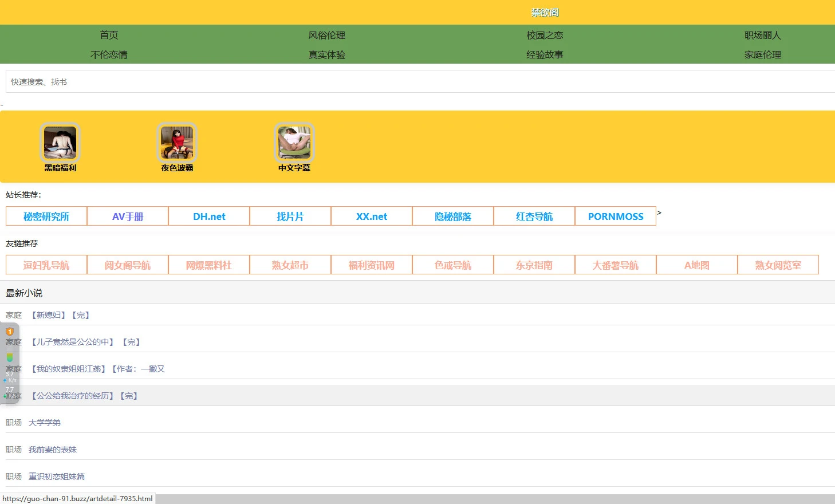Click the 福利资讯网 friend link
The image size is (835, 504).
click(x=372, y=265)
